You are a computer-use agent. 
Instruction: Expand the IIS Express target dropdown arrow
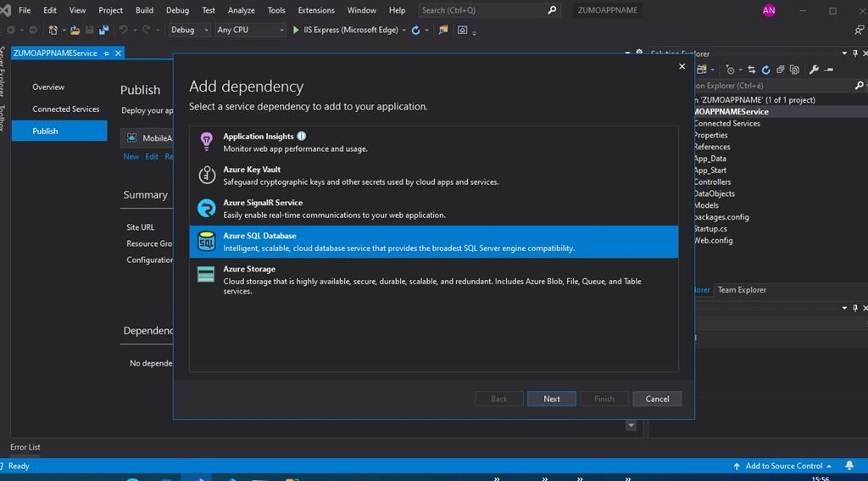[x=403, y=30]
